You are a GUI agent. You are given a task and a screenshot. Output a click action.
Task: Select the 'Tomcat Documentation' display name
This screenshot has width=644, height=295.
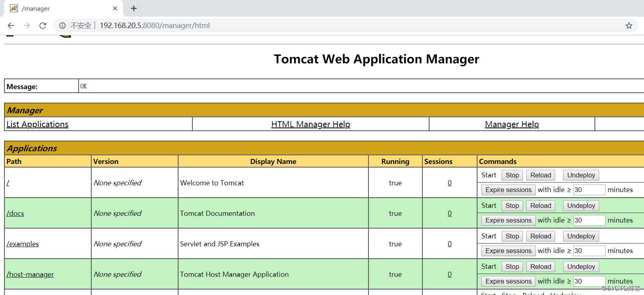tap(217, 213)
